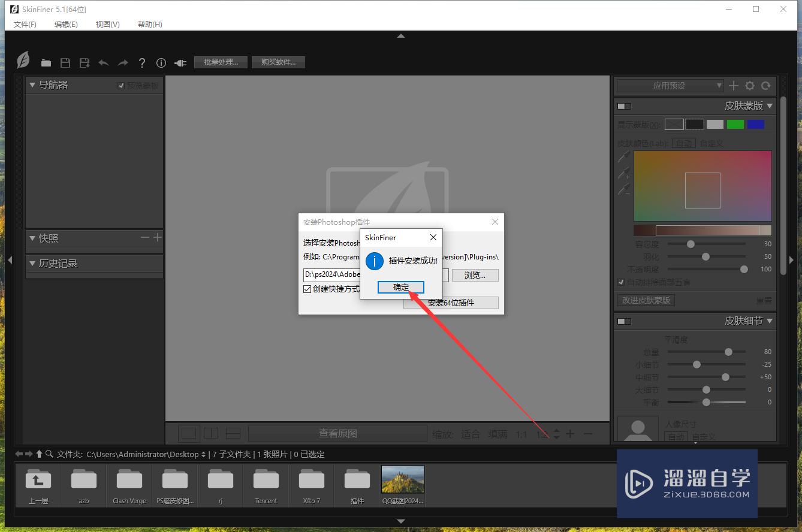Viewport: 802px width, 532px height.
Task: Collapse the 皮肤蒙版 section
Action: 770,106
